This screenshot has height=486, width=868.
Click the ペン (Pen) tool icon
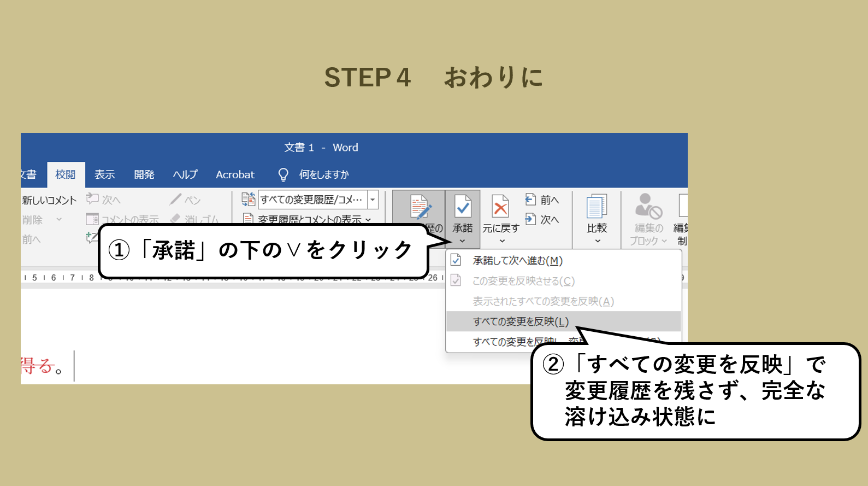176,200
